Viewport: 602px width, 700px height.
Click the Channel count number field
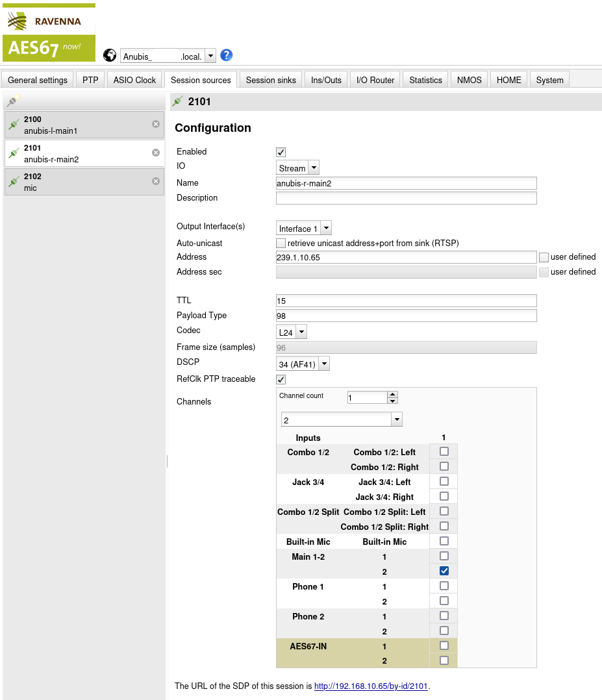click(x=367, y=397)
